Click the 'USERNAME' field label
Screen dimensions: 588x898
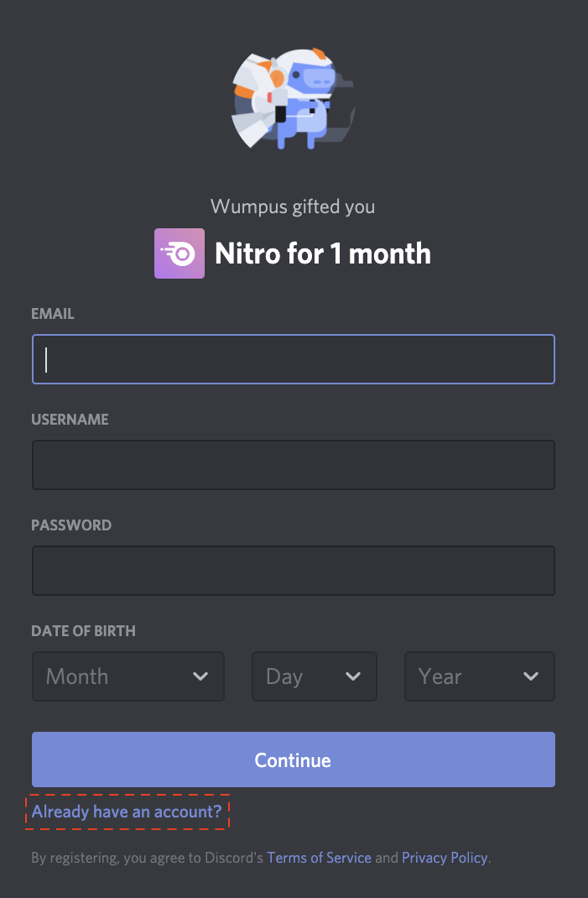pos(70,420)
